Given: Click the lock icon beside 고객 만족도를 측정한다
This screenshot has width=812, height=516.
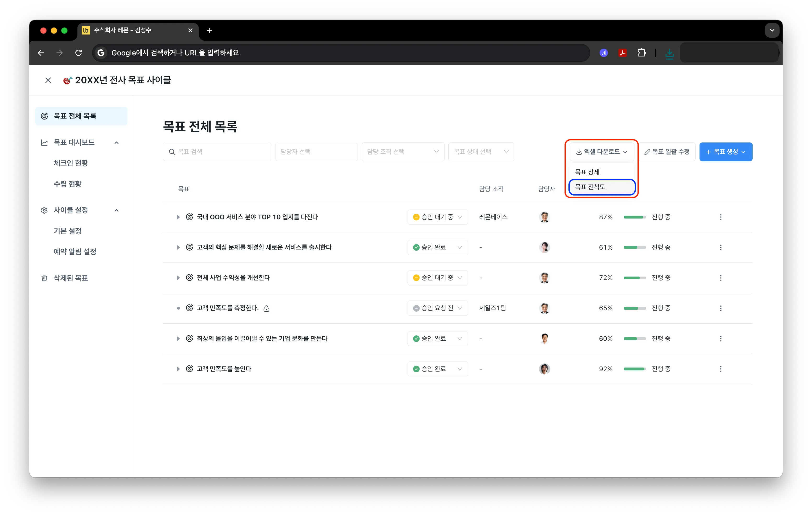Looking at the screenshot, I should coord(266,308).
